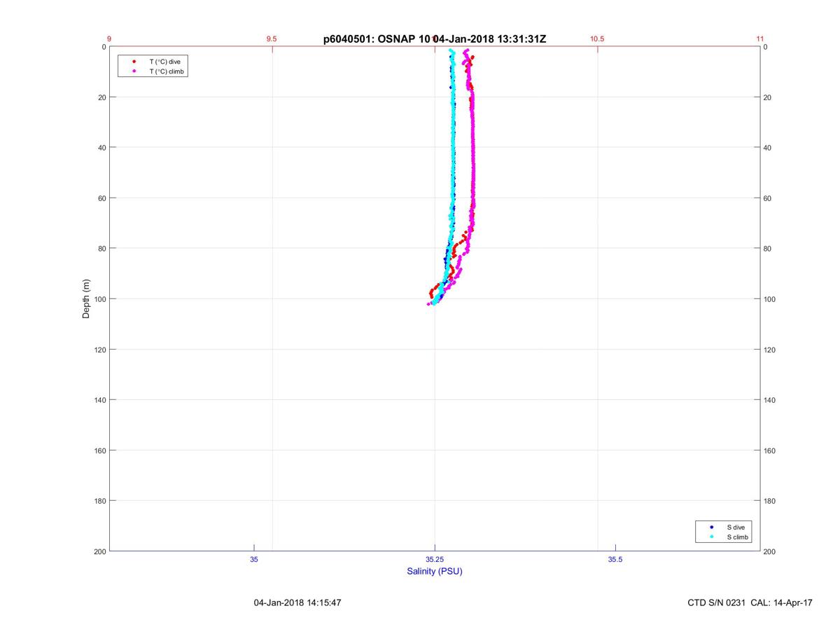Click the '20' tick on the right depth axis
The width and height of the screenshot is (840, 620).
coord(768,97)
